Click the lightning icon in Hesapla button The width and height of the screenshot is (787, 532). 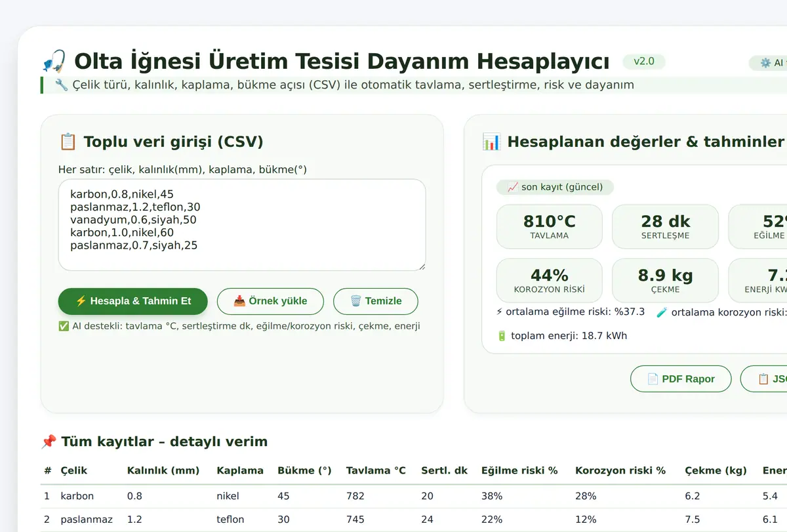coord(81,301)
